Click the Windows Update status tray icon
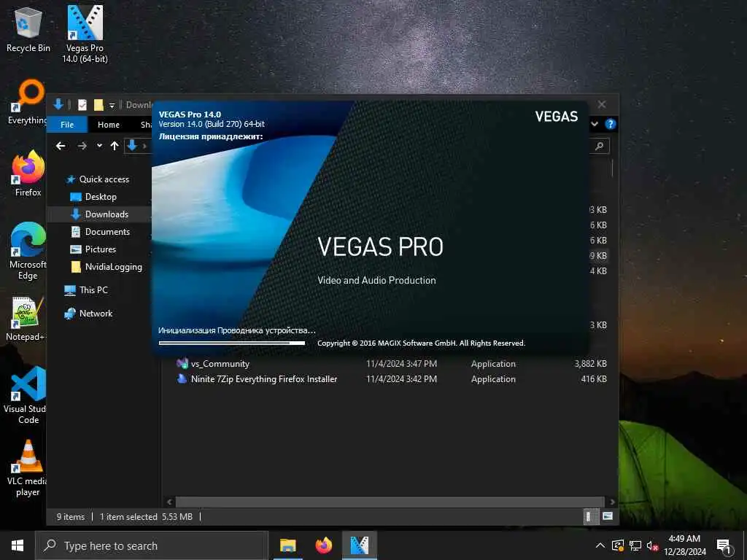The width and height of the screenshot is (747, 560). click(618, 545)
